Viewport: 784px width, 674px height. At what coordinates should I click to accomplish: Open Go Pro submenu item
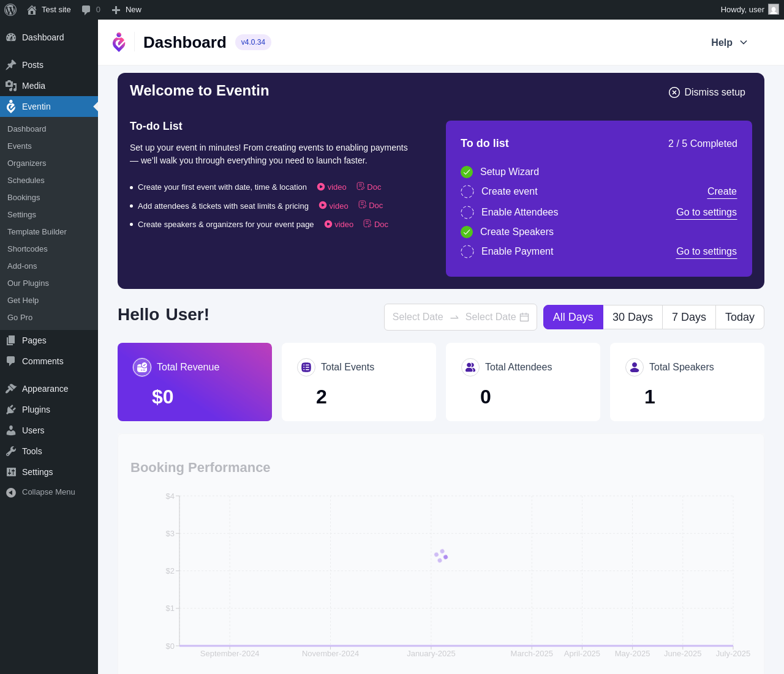coord(20,318)
